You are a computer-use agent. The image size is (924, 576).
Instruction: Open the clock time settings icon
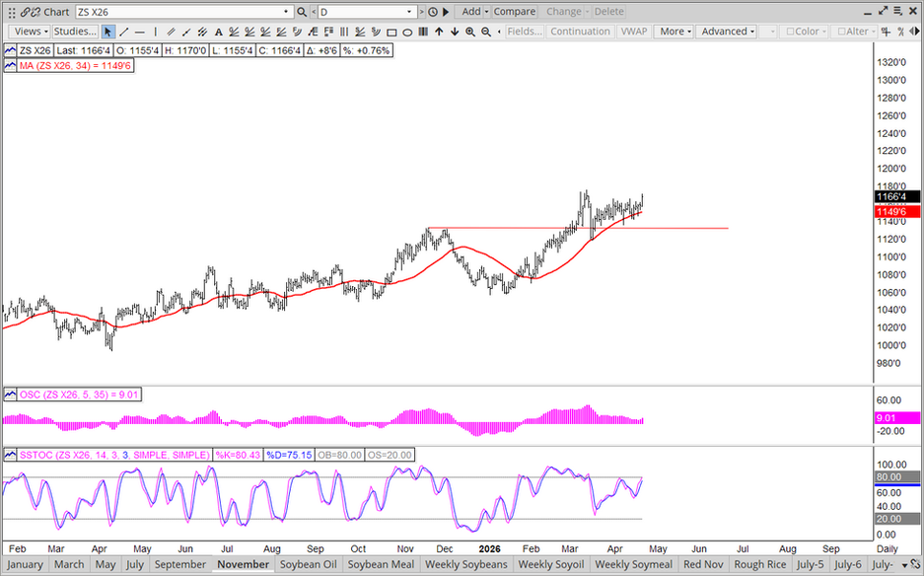pos(433,12)
